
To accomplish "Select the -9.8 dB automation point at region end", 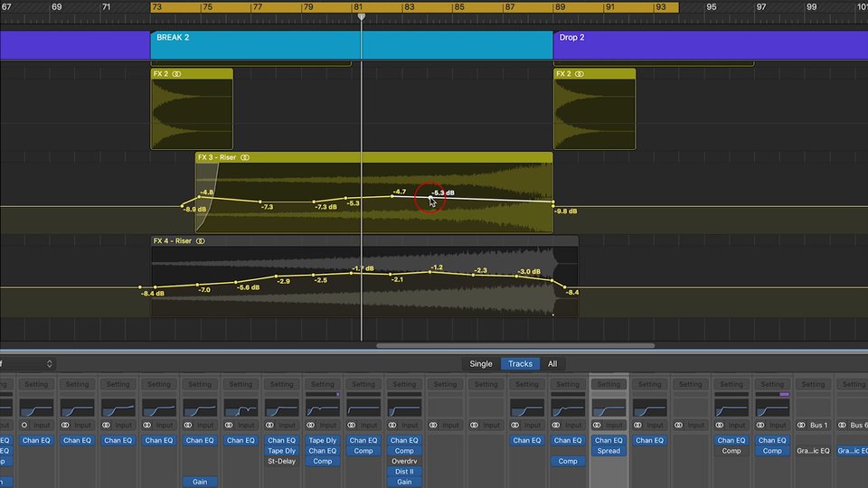I will [x=553, y=205].
